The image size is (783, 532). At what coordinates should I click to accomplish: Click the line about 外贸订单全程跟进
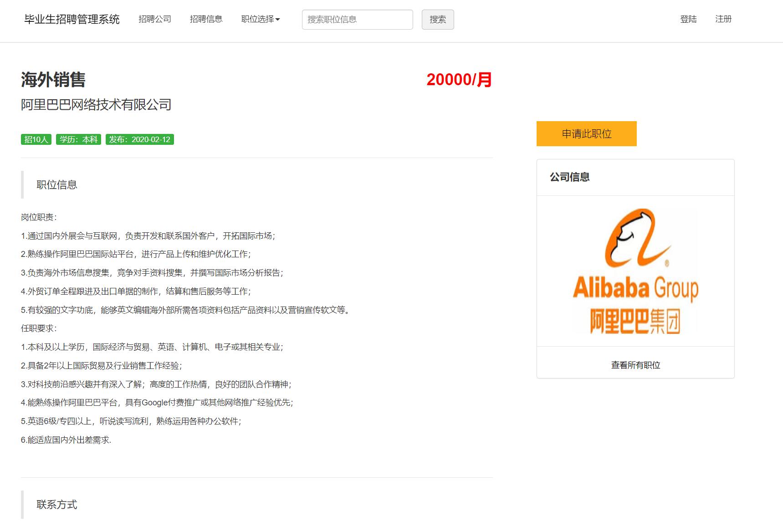[x=136, y=292]
